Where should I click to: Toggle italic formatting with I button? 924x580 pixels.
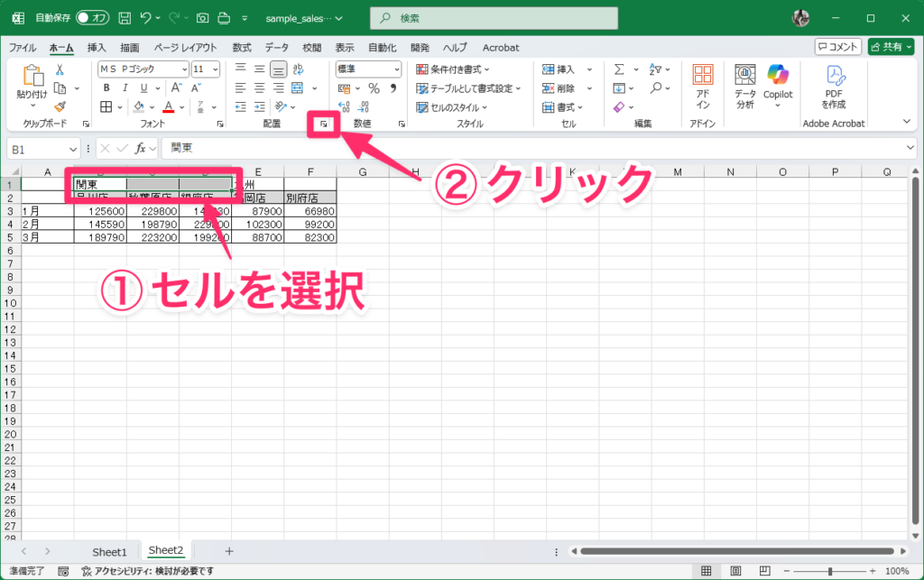pyautogui.click(x=125, y=88)
